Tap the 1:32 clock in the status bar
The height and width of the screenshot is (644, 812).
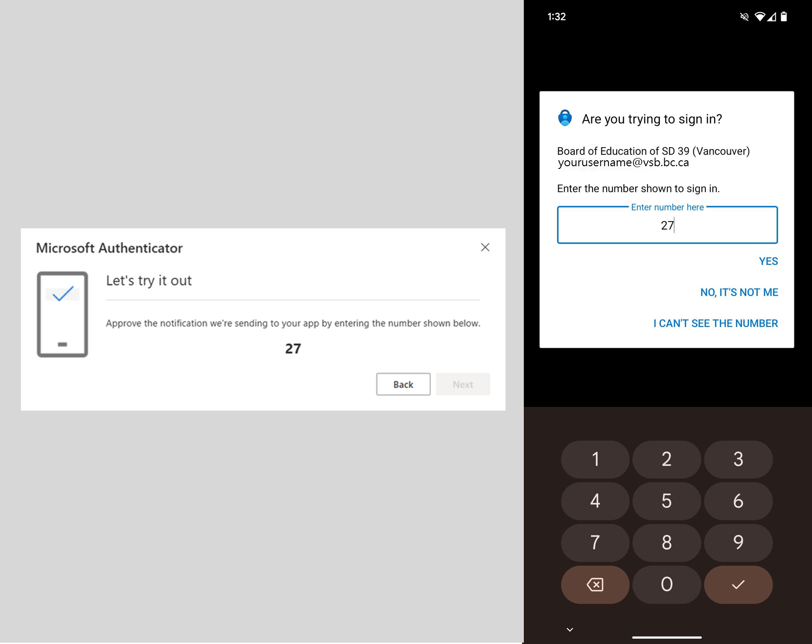(x=556, y=17)
